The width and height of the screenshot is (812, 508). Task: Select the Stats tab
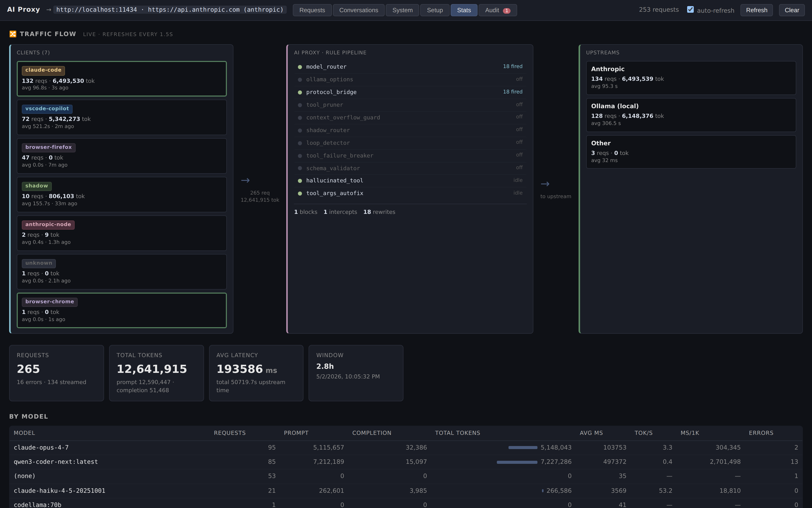click(464, 10)
